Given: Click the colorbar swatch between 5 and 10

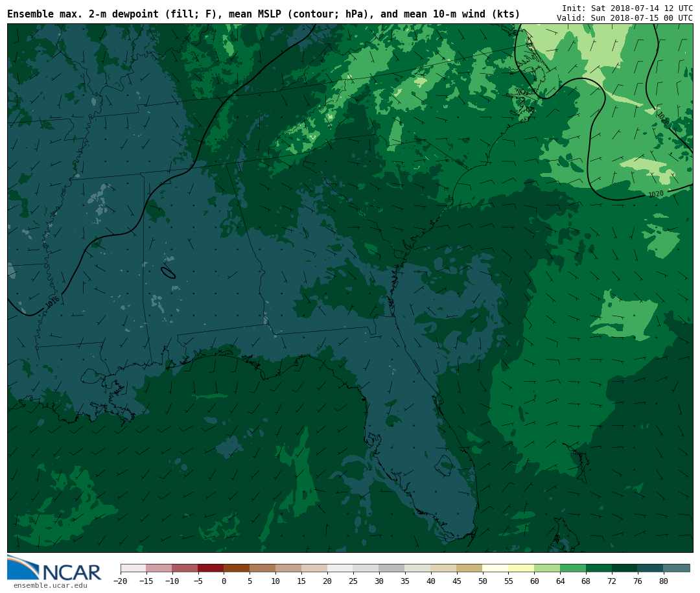Looking at the screenshot, I should (263, 568).
